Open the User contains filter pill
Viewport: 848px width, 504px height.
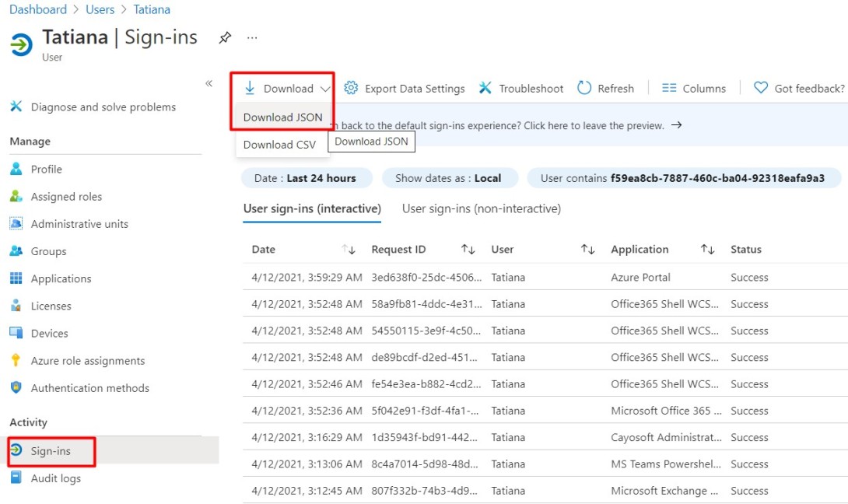click(x=684, y=178)
